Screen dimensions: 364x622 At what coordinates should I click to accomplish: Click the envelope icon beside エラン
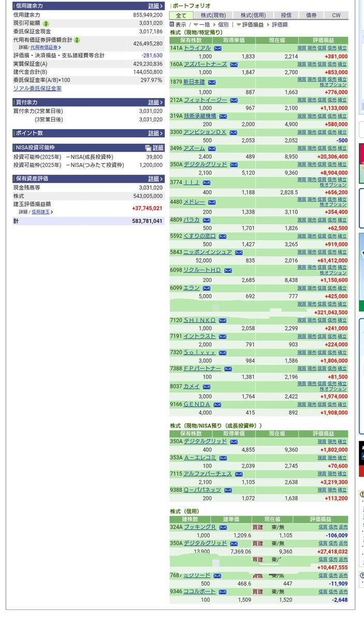coord(207,288)
